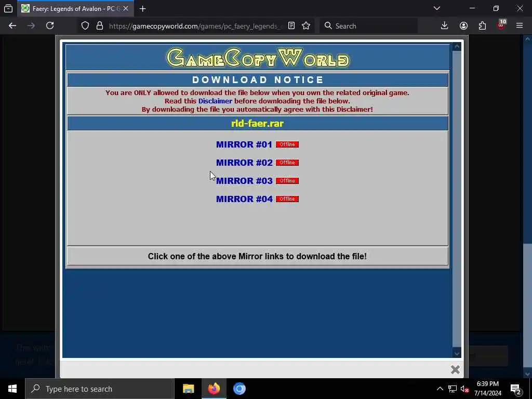Open network status tray icon
Screen dimensions: 532x399
click(x=453, y=389)
